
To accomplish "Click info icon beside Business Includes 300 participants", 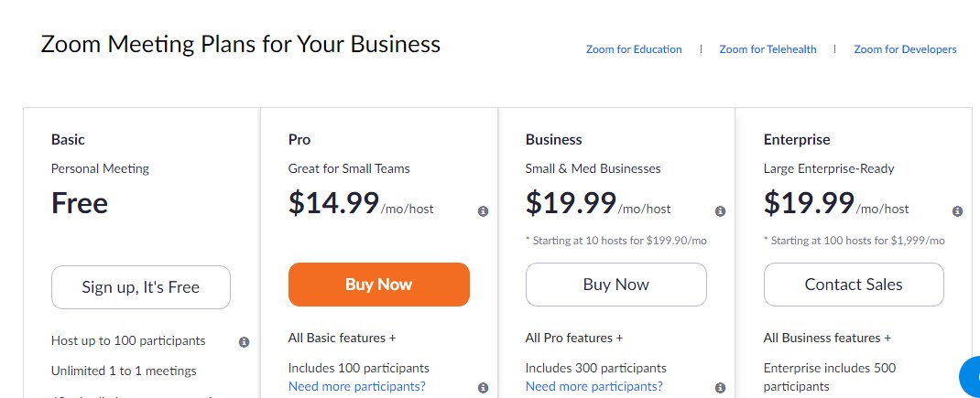I will coord(720,388).
